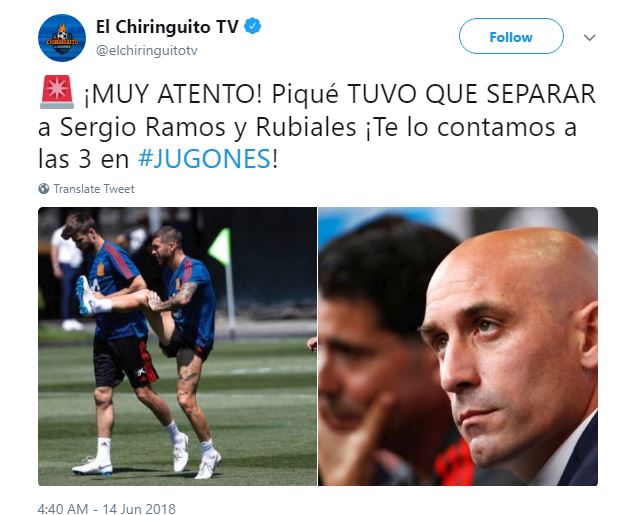The image size is (634, 515).
Task: Click the 'Sergio Ramos y Rubiales' text line
Action: pos(208,127)
